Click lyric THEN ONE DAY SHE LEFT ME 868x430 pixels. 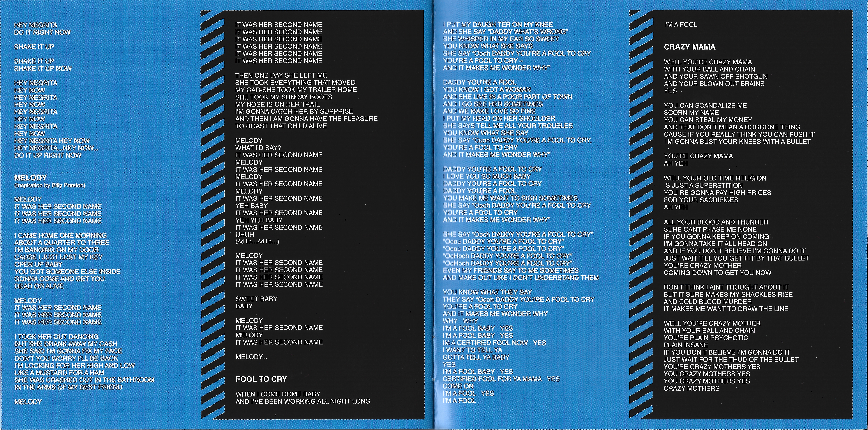[x=281, y=75]
